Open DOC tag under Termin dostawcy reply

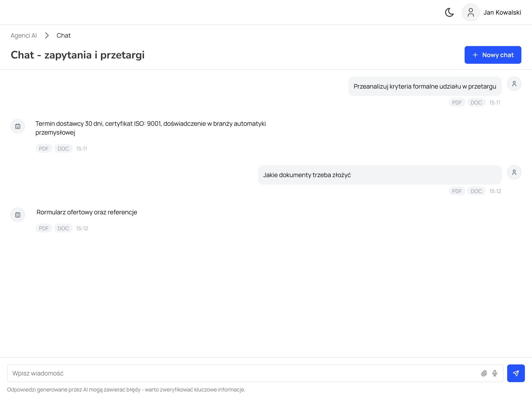(x=63, y=148)
